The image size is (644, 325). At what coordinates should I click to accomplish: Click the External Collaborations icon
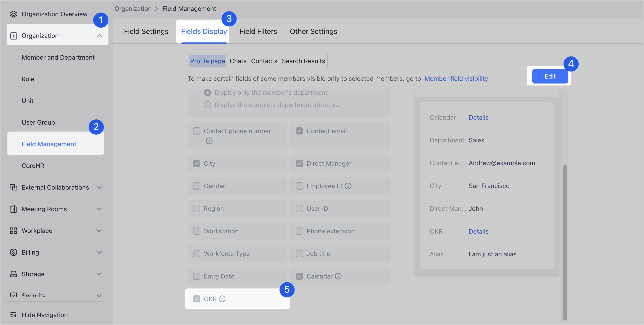pyautogui.click(x=14, y=187)
